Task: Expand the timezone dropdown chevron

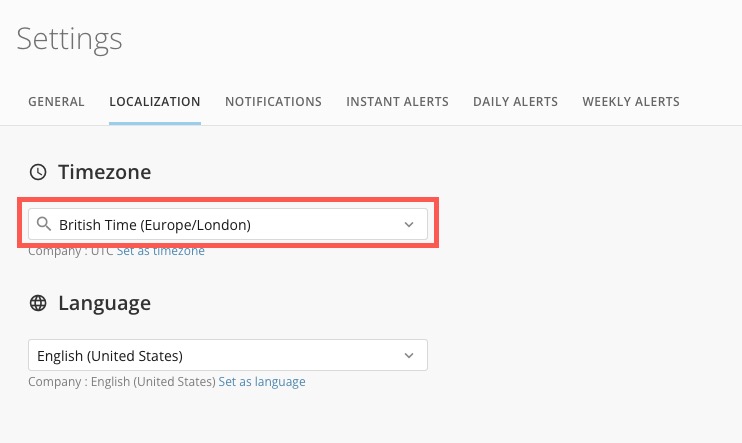Action: (x=408, y=225)
